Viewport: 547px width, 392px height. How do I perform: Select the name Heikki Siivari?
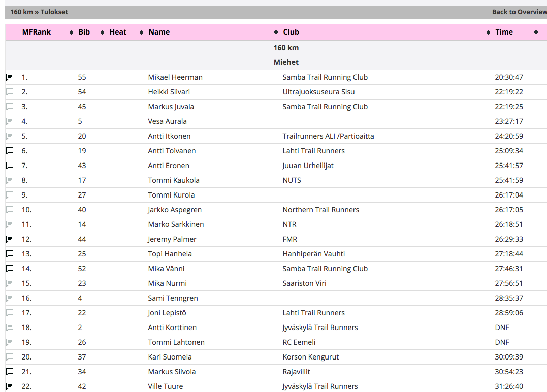click(169, 92)
